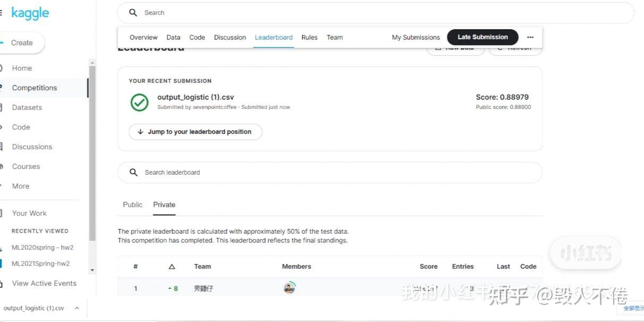Expand the More item in the sidebar
The image size is (644, 322).
click(20, 186)
